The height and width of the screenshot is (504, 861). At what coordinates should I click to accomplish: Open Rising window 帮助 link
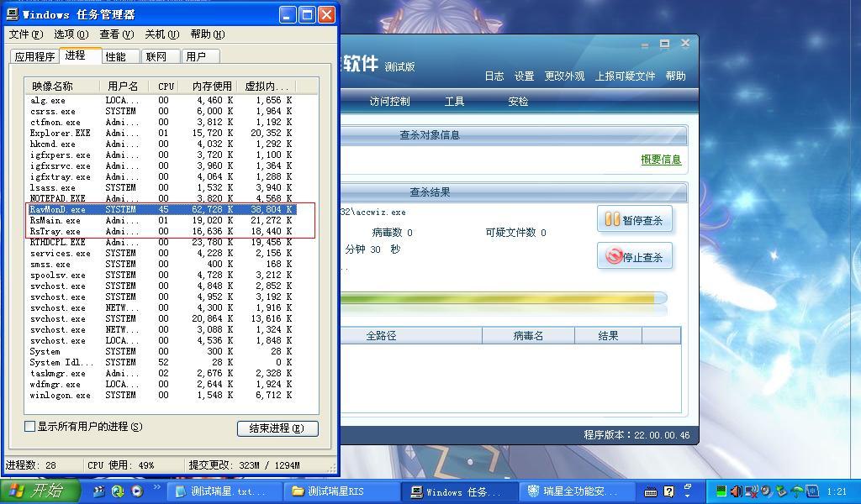click(x=675, y=76)
